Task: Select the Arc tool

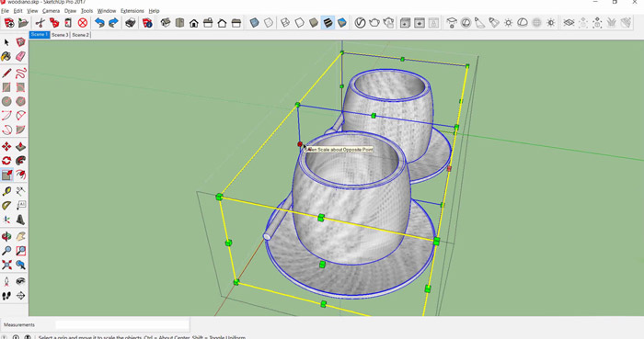Action: tap(6, 116)
